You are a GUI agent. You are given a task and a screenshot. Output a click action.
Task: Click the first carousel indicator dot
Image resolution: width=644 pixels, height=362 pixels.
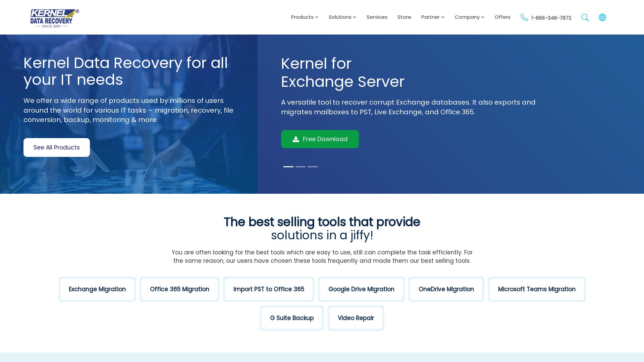(288, 167)
